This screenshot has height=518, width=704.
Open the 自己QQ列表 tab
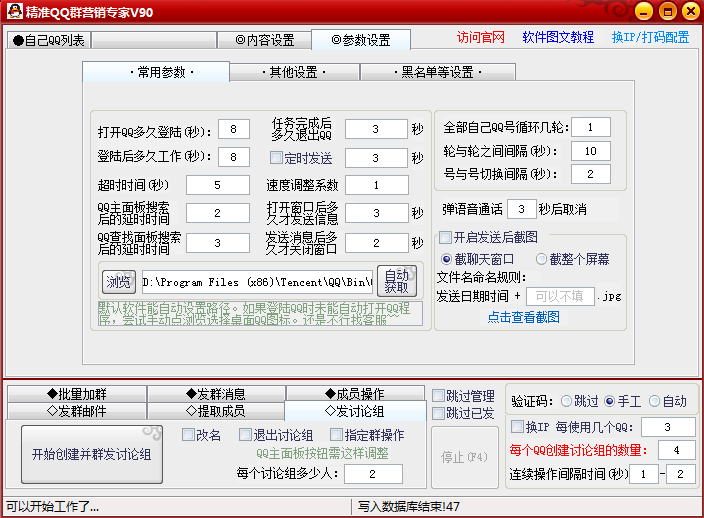(x=49, y=40)
